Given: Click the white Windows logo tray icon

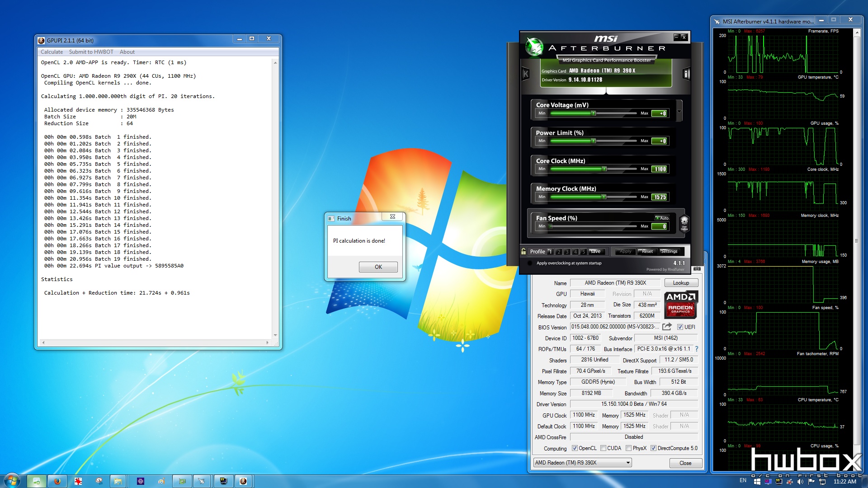Looking at the screenshot, I should (757, 481).
